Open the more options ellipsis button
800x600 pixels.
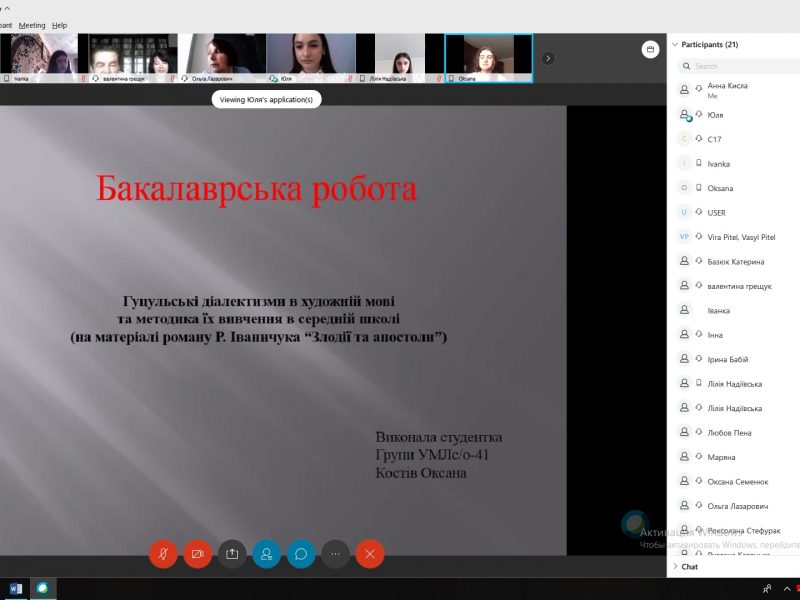pos(336,553)
